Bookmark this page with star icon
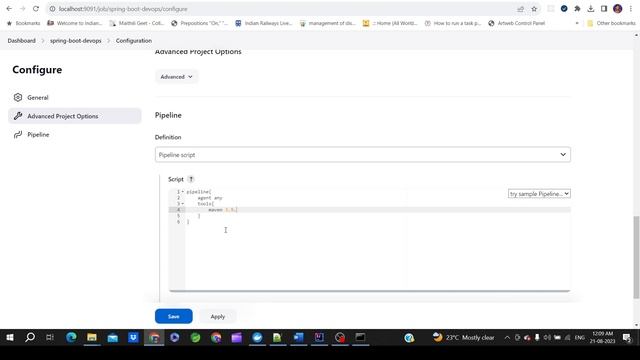640x360 pixels. 534,9
